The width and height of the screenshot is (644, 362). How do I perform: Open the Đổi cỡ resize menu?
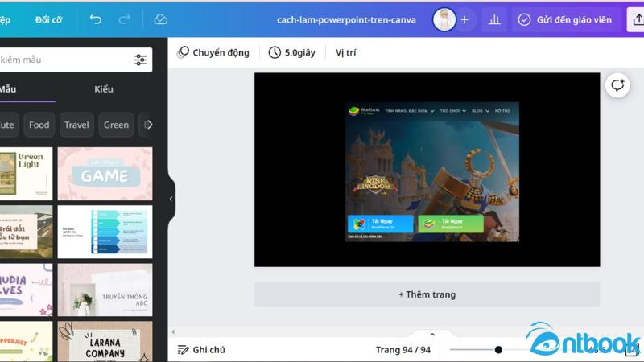(x=48, y=19)
